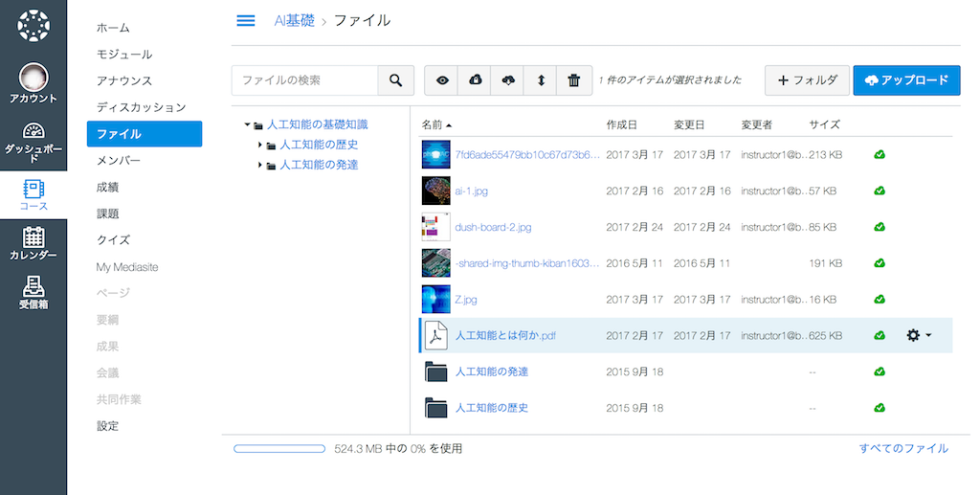980x495 pixels.
Task: Click folder icon of 人工知能の発達 list row
Action: (435, 371)
